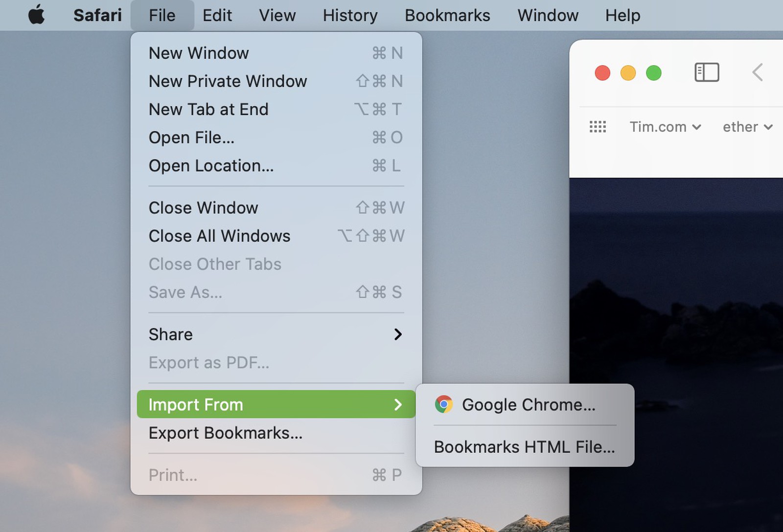Viewport: 783px width, 532px height.
Task: Click the back navigation chevron
Action: tap(757, 72)
